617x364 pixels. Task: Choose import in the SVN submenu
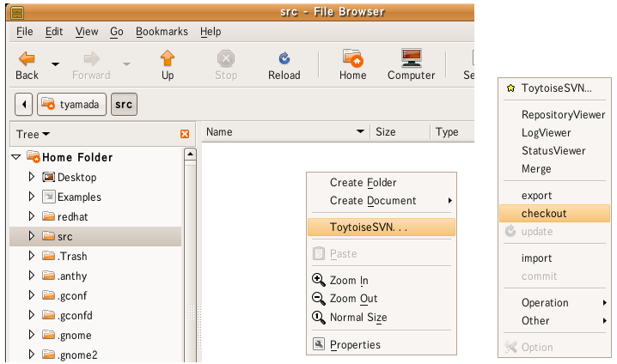point(554,258)
